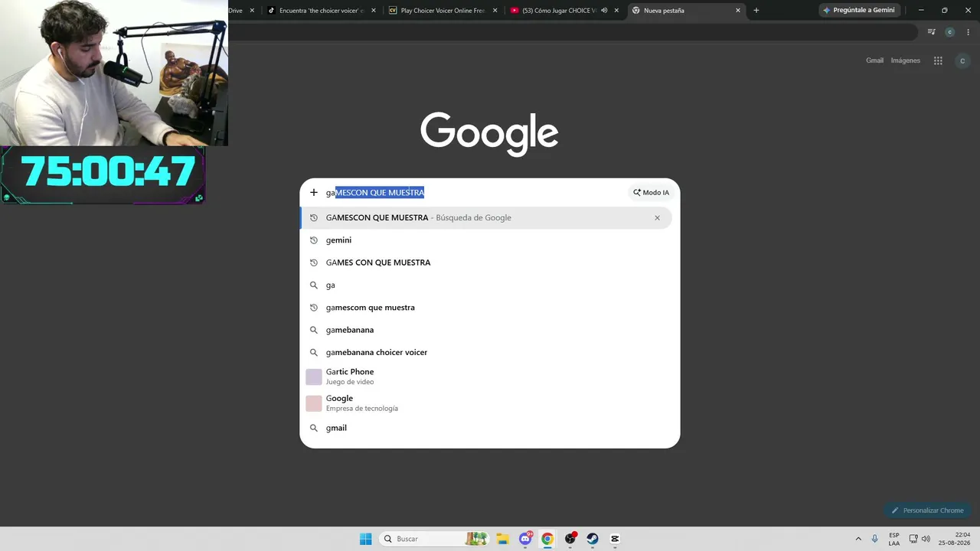Open the Google apps grid
This screenshot has width=980, height=551.
(938, 60)
